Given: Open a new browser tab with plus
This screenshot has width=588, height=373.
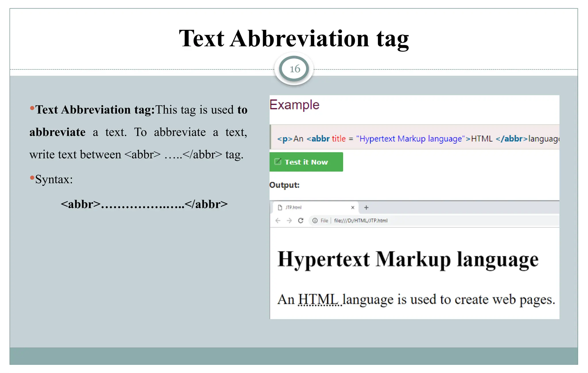Looking at the screenshot, I should coord(366,207).
